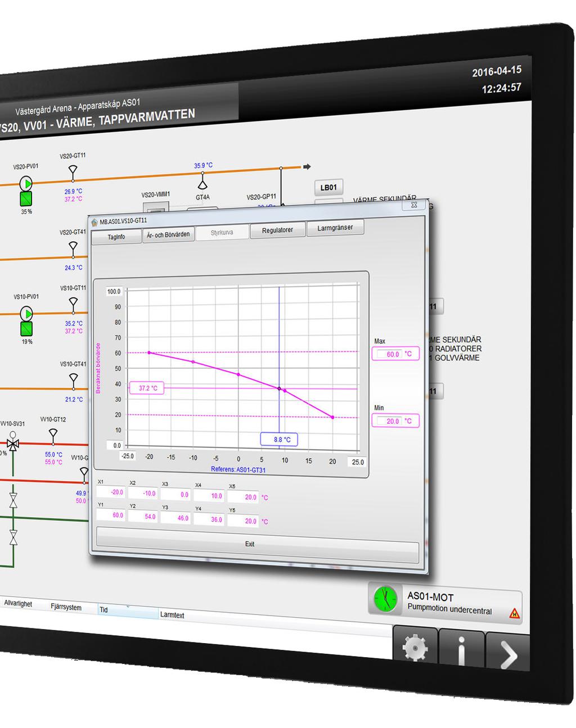The height and width of the screenshot is (728, 576).
Task: Click the upper valve on green pipe
Action: (13, 500)
